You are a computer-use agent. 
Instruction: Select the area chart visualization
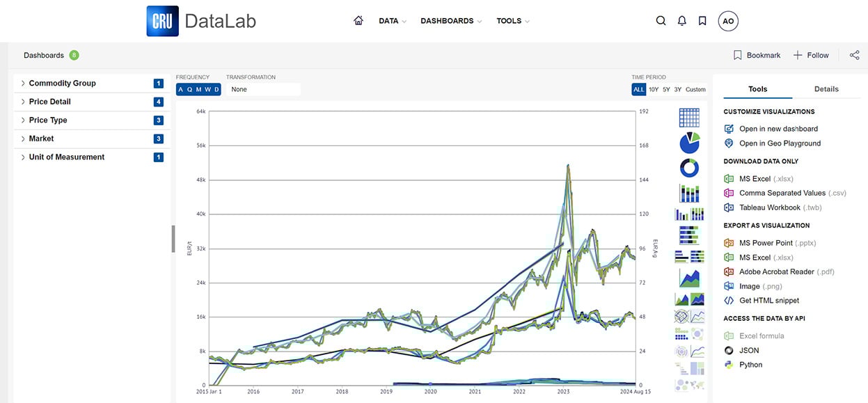coord(689,278)
